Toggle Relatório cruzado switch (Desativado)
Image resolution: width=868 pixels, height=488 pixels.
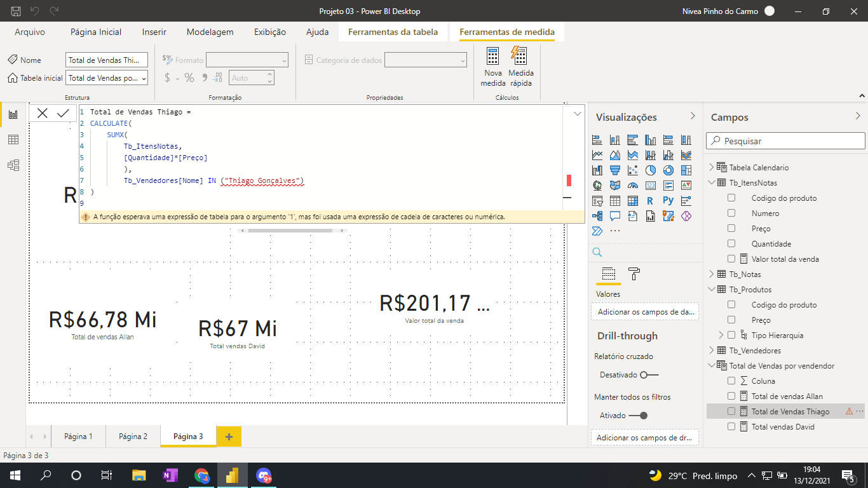pyautogui.click(x=649, y=375)
